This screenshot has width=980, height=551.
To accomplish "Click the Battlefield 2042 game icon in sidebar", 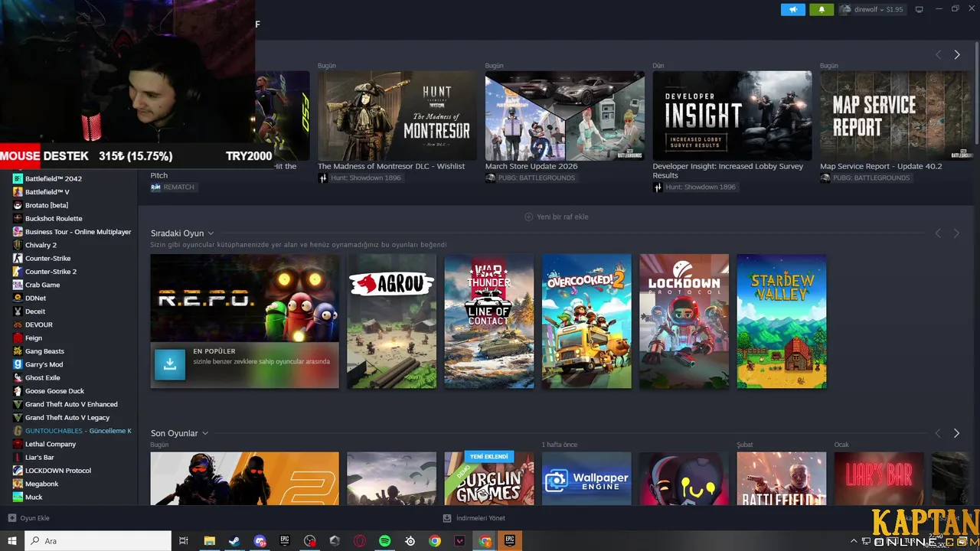I will click(18, 178).
